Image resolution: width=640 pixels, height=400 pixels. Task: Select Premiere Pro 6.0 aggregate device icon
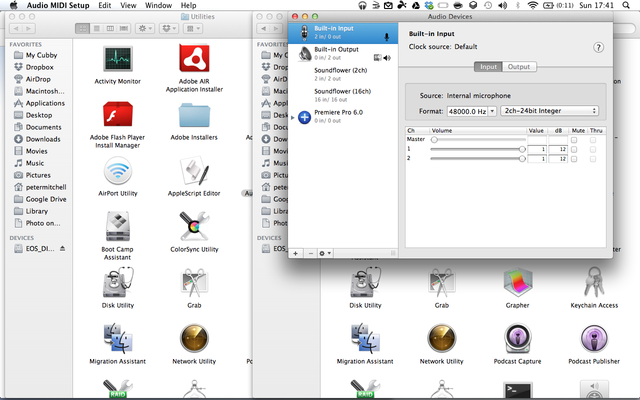coord(304,117)
